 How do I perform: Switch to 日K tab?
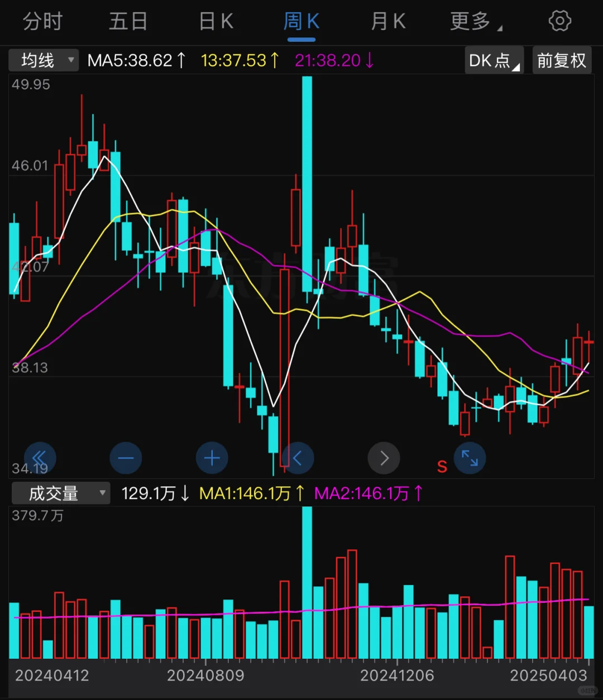coord(216,22)
